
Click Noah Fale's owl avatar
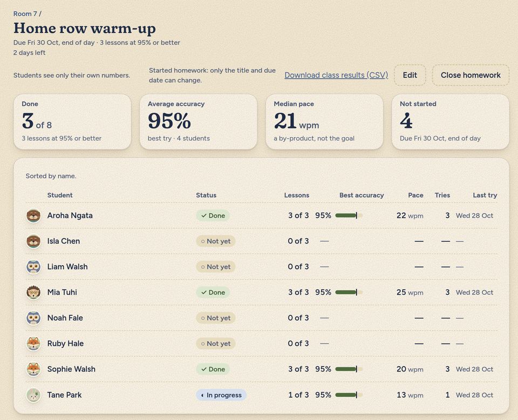point(33,318)
